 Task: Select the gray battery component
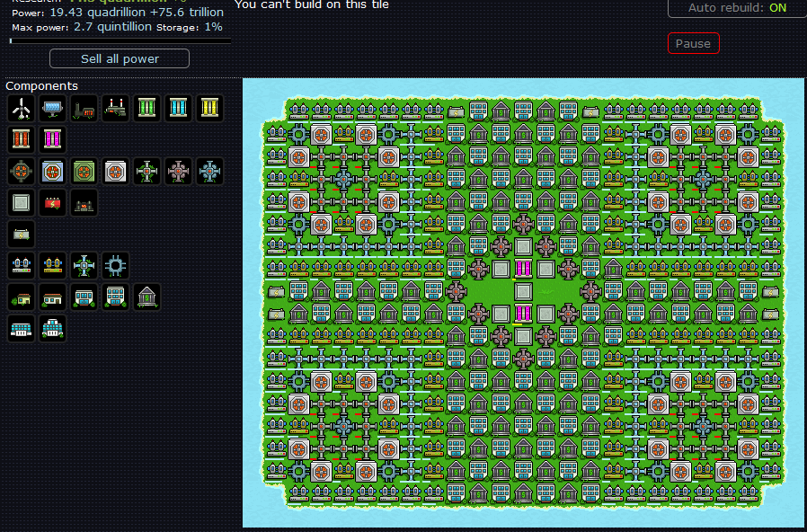21,235
